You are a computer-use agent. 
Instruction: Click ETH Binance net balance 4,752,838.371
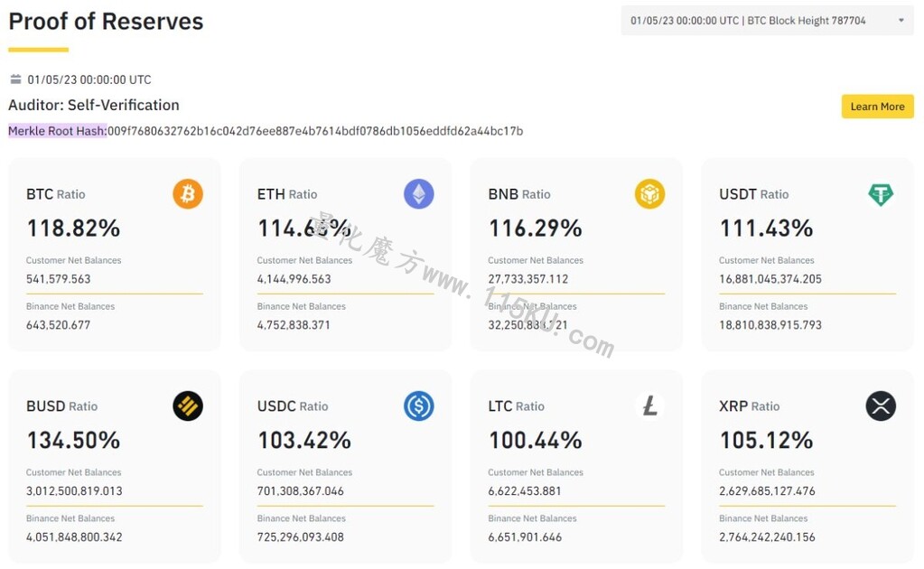coord(294,325)
